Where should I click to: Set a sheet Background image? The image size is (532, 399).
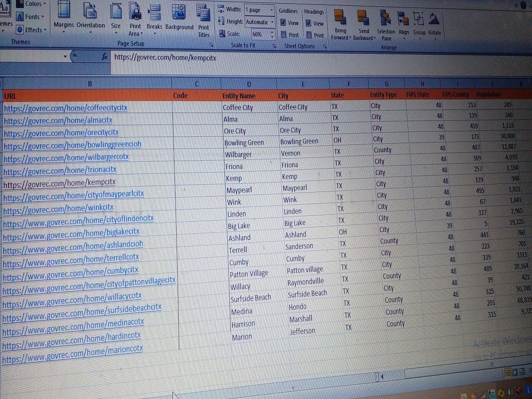point(179,17)
